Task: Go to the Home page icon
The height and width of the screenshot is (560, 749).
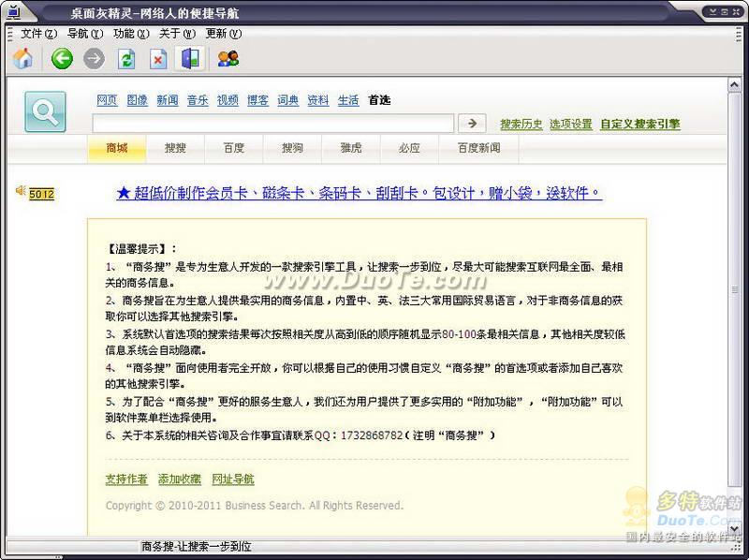Action: [x=22, y=59]
